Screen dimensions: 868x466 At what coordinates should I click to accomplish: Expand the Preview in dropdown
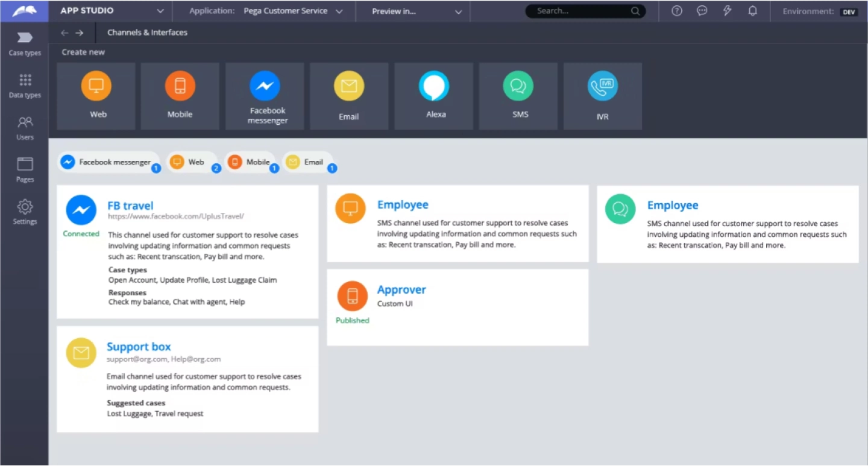[x=417, y=11]
